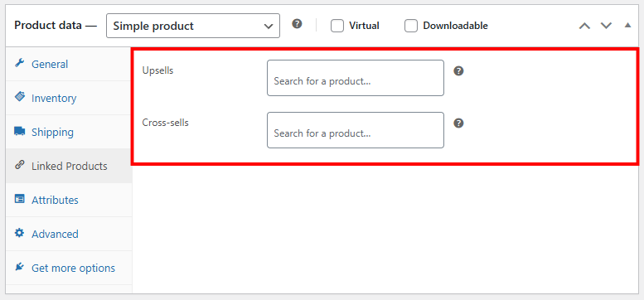This screenshot has width=644, height=300.
Task: Show the Advanced tab
Action: (x=69, y=234)
